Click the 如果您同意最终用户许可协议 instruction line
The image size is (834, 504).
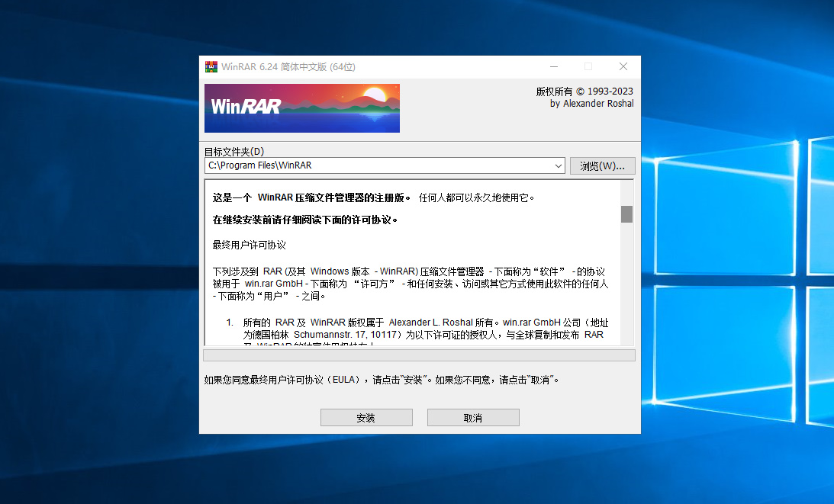click(x=382, y=380)
